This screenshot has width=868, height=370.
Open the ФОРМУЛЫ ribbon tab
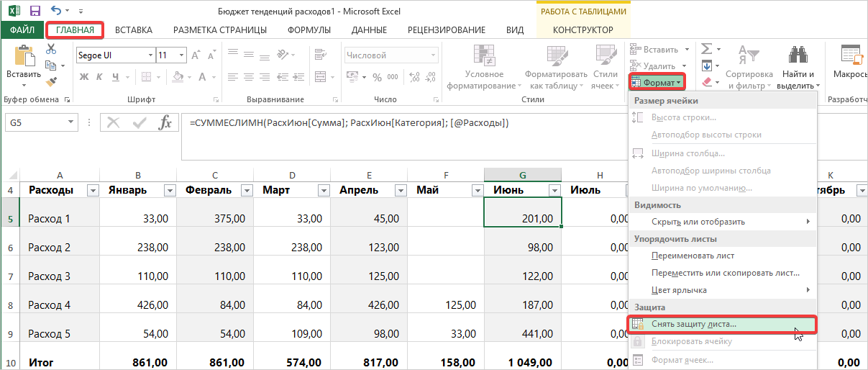[309, 30]
